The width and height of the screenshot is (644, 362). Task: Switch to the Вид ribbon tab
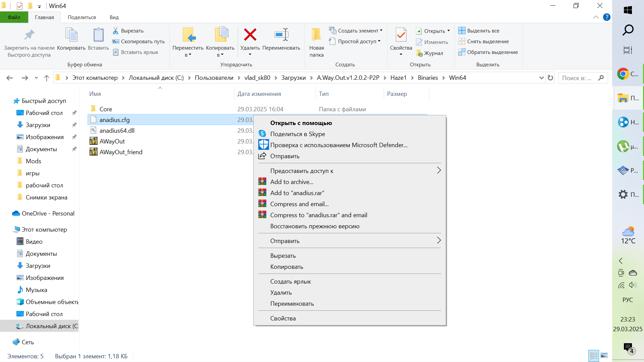114,17
